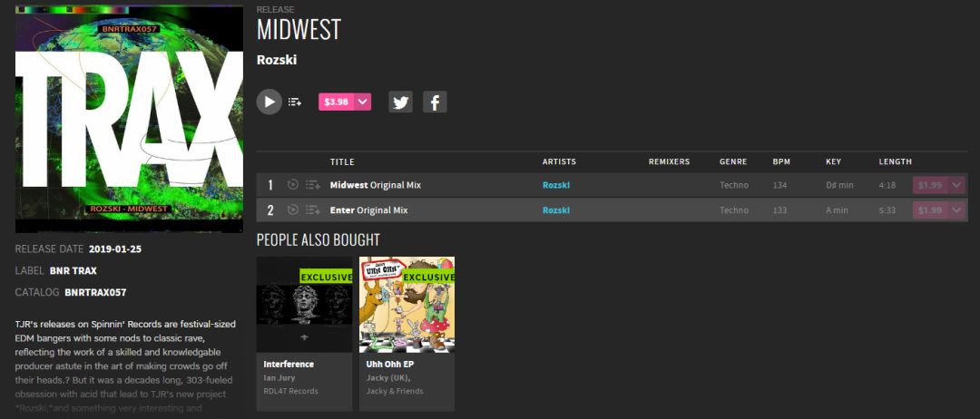Image resolution: width=980 pixels, height=419 pixels.
Task: Share release on Twitter
Action: tap(401, 102)
